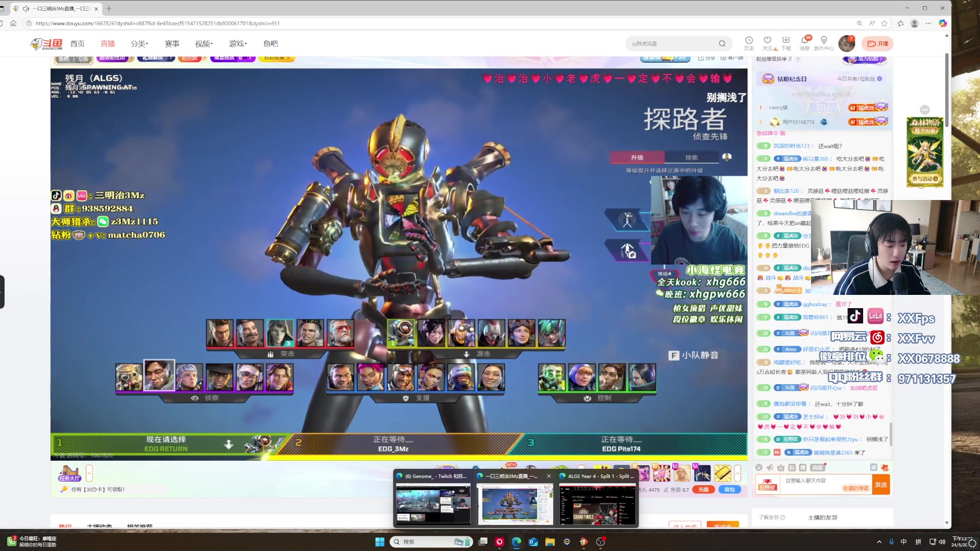
Task: Click the 开播 start streaming button
Action: click(877, 44)
